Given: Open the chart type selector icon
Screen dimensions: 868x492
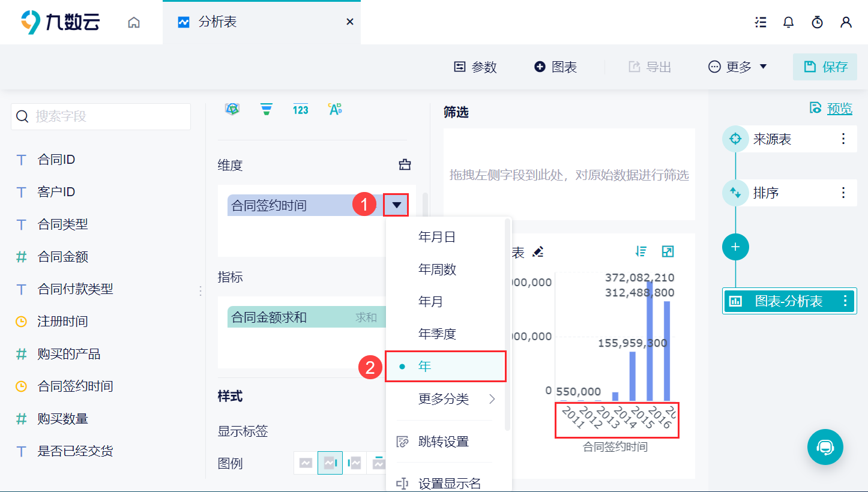Looking at the screenshot, I should click(232, 109).
